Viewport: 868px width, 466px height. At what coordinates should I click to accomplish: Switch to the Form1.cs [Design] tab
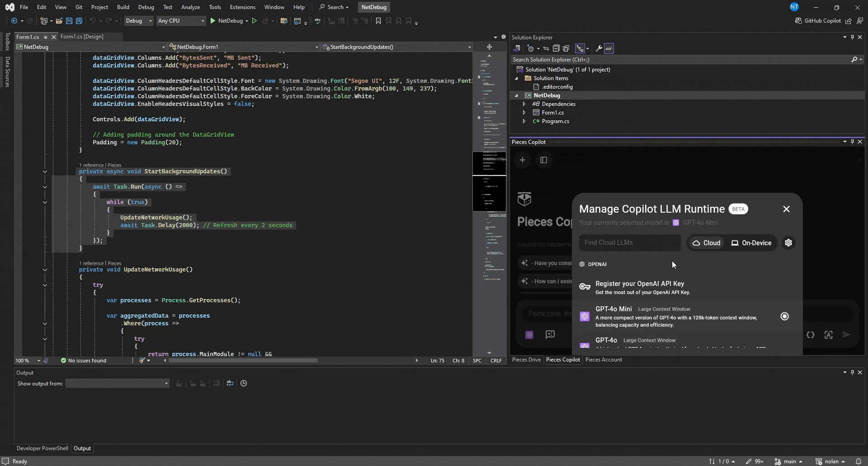pos(82,37)
